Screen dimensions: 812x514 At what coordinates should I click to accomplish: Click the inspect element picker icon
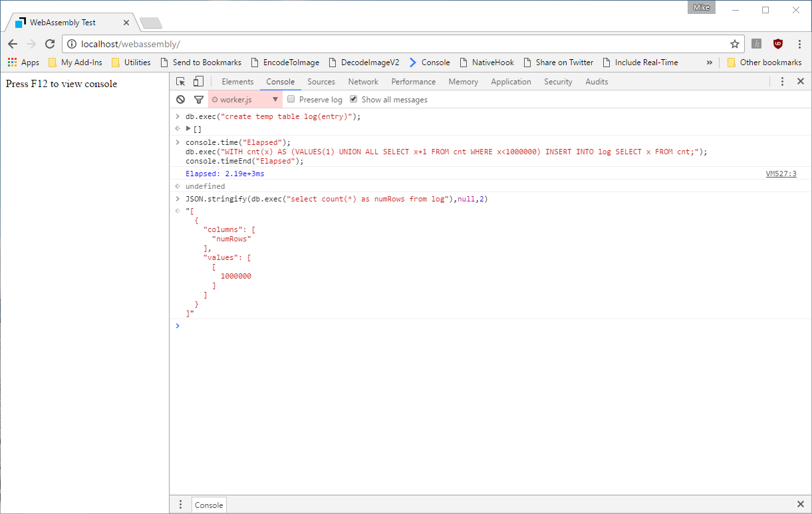tap(181, 82)
